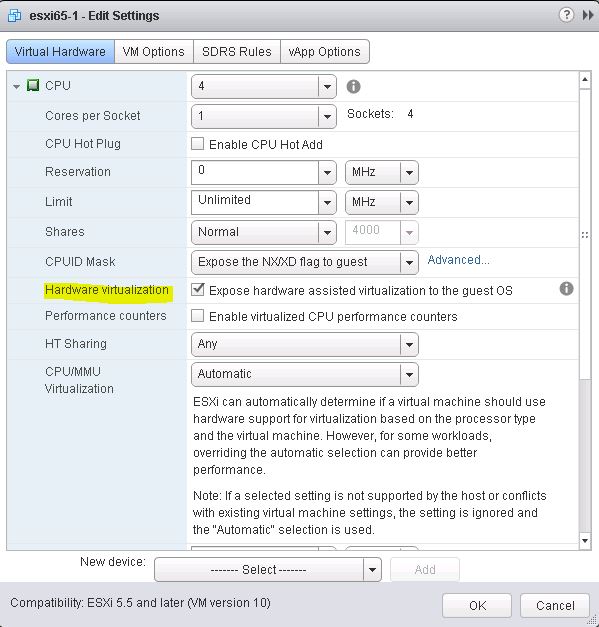Click info icon beside hardware assisted virtualization
This screenshot has height=627, width=599.
point(566,288)
